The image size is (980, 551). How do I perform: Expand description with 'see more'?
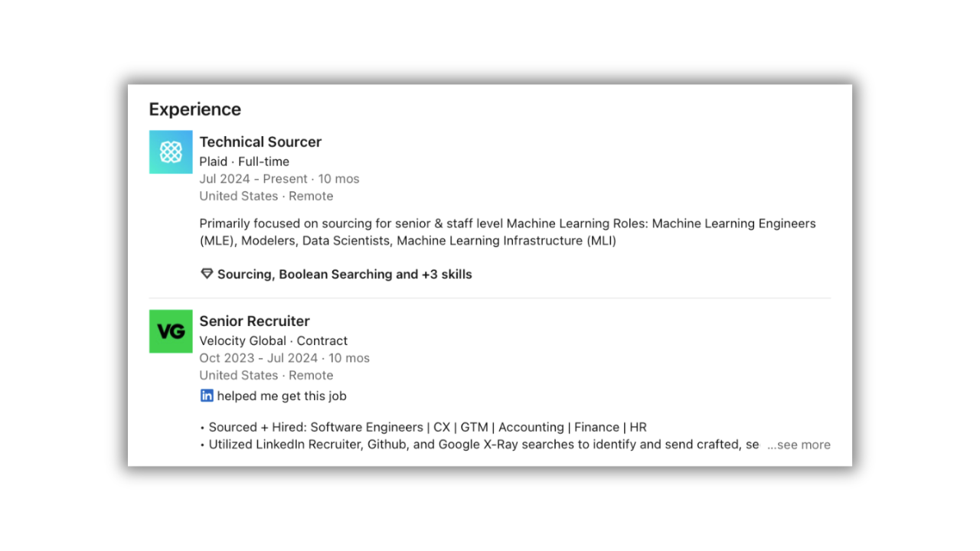pyautogui.click(x=799, y=445)
